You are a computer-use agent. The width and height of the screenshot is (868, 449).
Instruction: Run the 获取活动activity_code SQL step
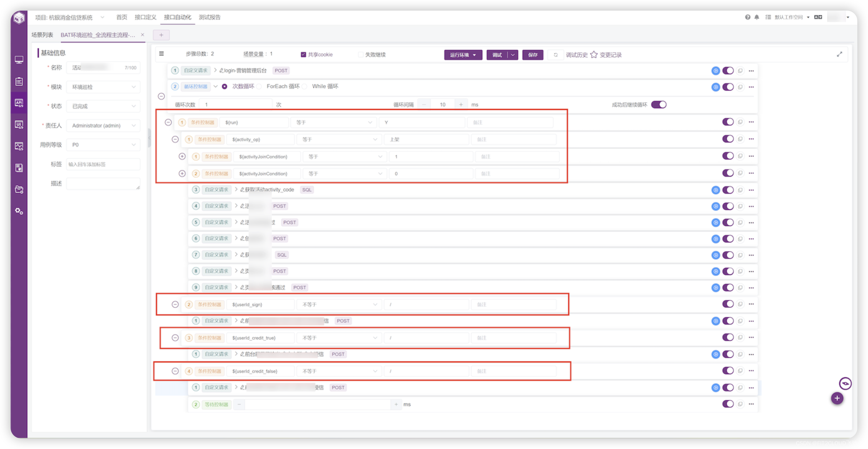tap(715, 190)
